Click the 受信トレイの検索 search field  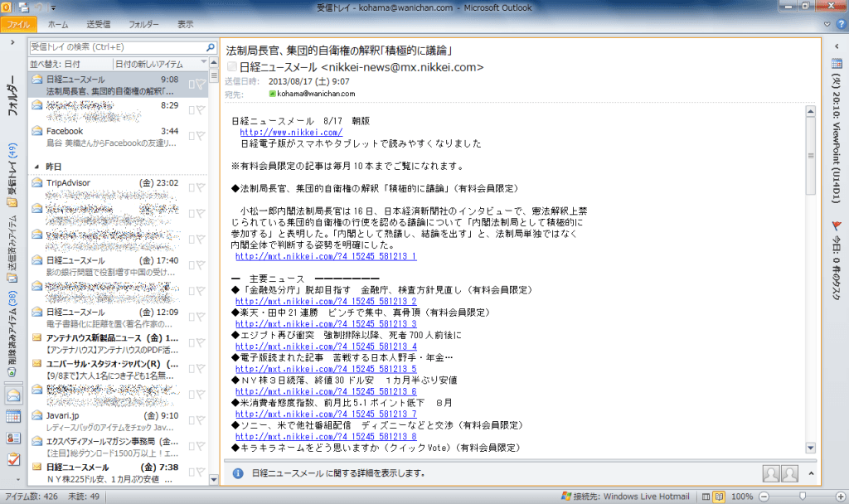118,47
